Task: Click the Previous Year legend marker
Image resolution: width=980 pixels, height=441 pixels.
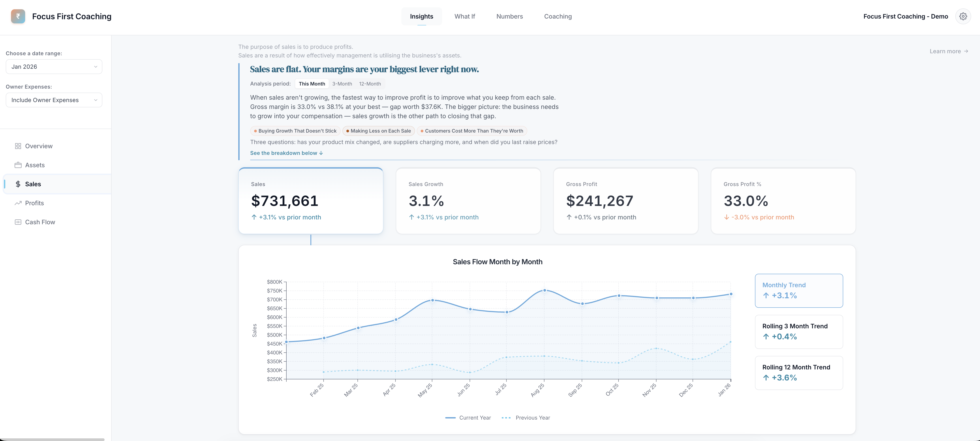Action: click(x=506, y=417)
